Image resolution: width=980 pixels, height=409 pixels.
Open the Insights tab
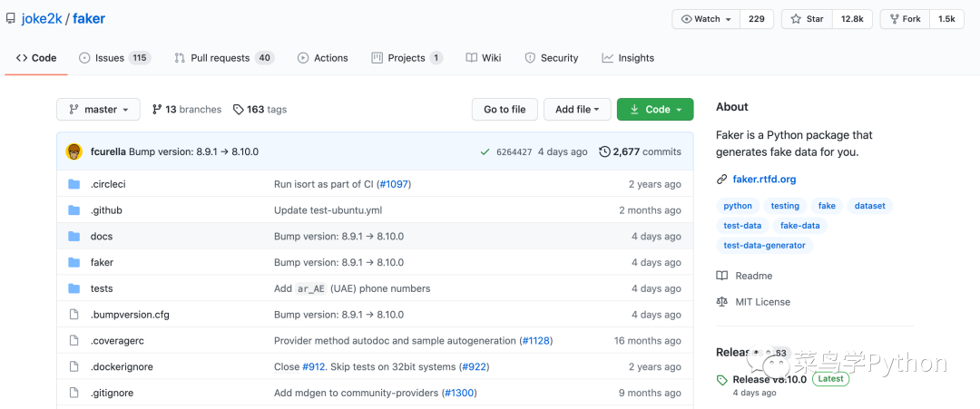coord(628,58)
